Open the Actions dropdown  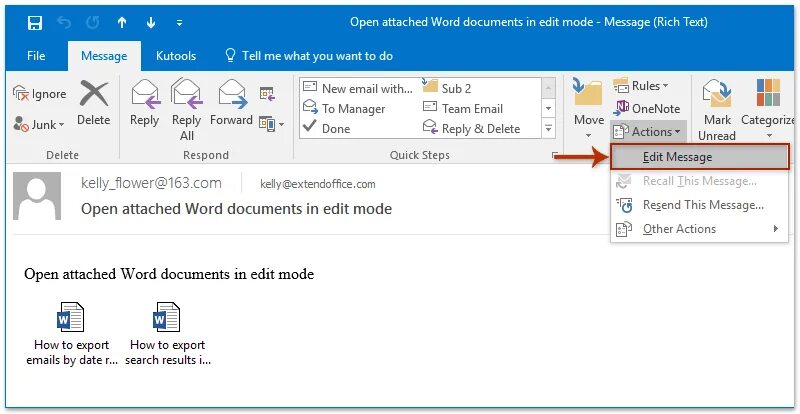coord(648,132)
